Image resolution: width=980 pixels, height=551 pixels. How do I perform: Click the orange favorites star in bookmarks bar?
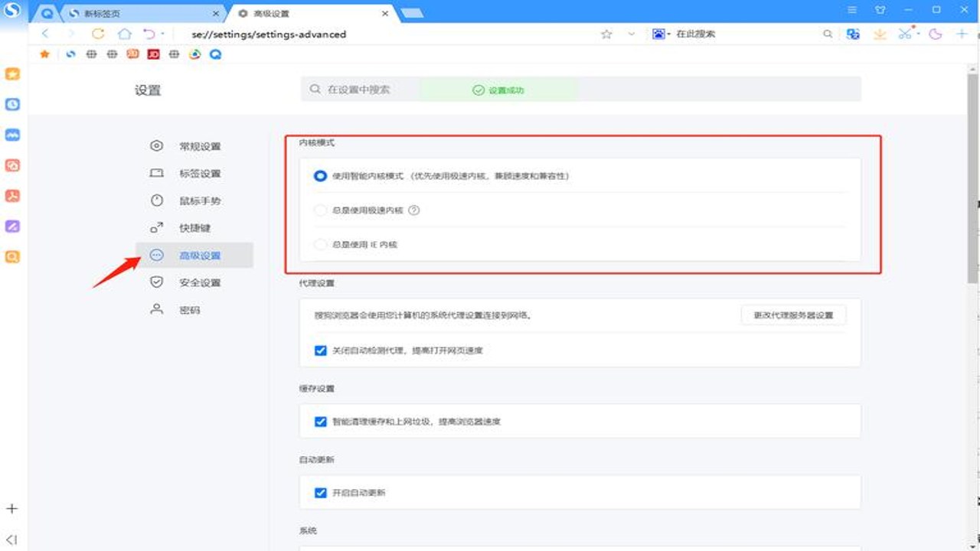click(x=44, y=54)
